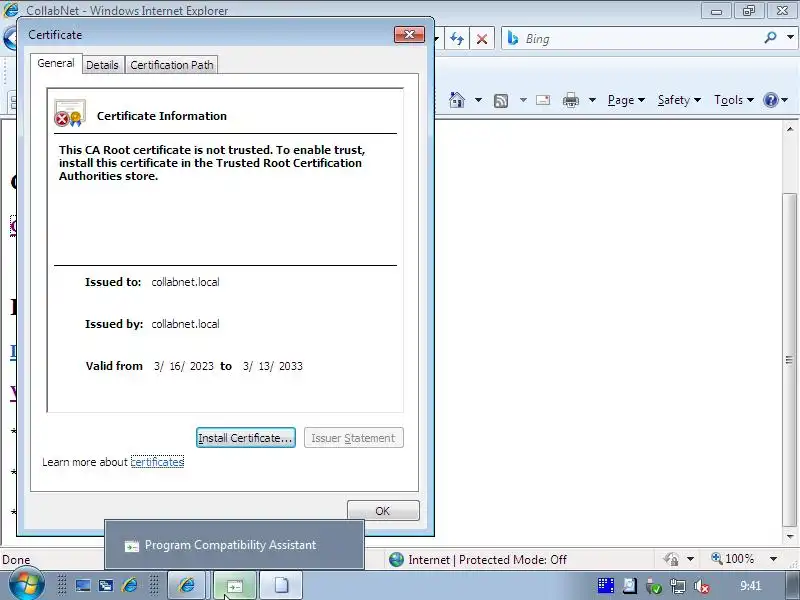800x600 pixels.
Task: Click the Program Compatibility Assistant taskbar button
Action: coord(235,585)
